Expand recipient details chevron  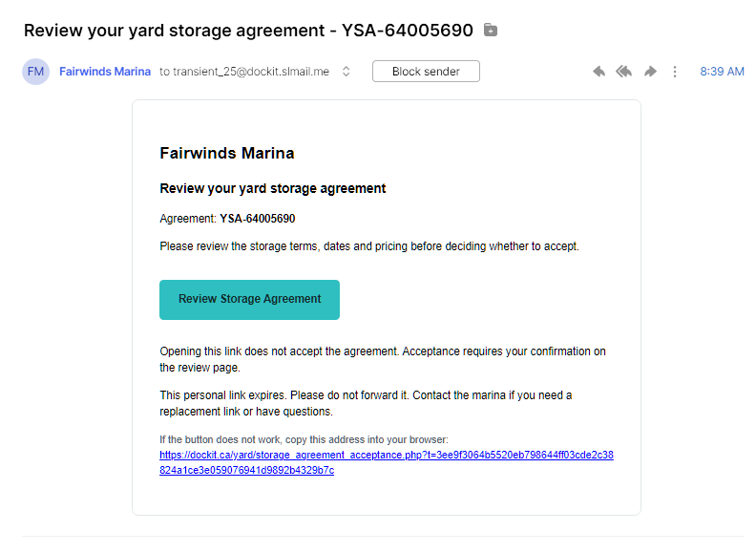tap(346, 72)
